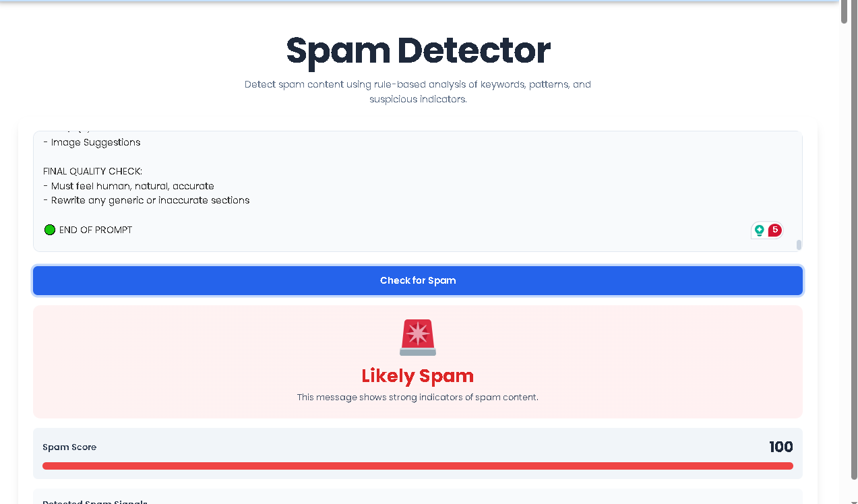Select the END OF PROMPT label
This screenshot has height=504, width=858.
(95, 229)
